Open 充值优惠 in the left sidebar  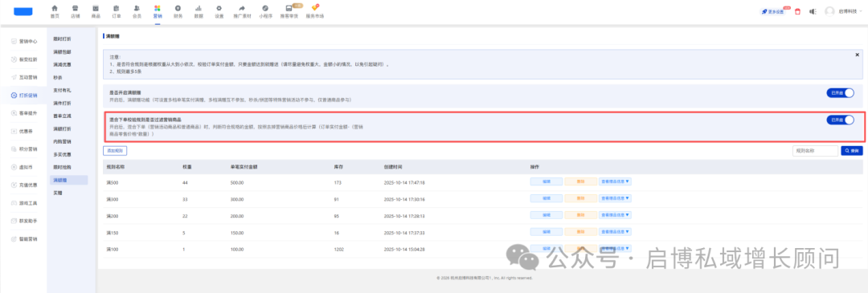(24, 185)
